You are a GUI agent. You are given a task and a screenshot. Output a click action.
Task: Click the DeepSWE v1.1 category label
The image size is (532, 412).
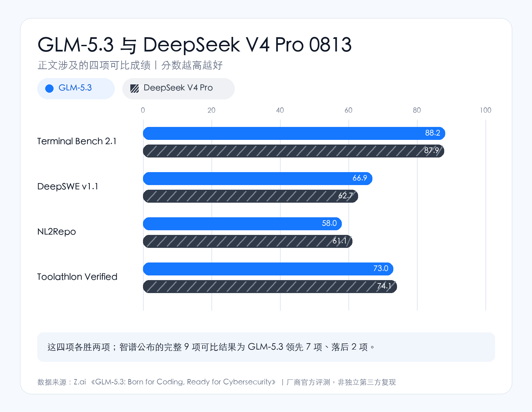68,186
